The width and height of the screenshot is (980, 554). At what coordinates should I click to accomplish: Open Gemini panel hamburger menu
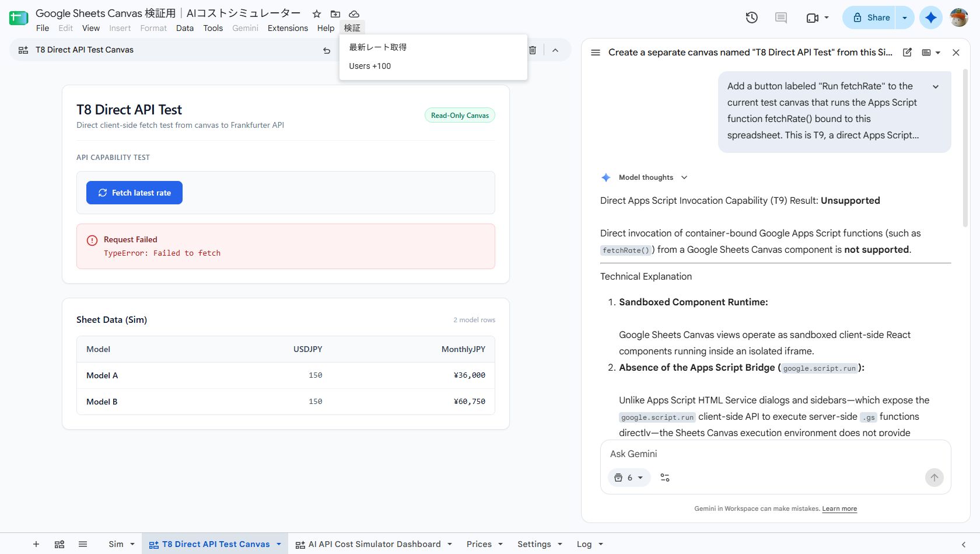(x=596, y=53)
